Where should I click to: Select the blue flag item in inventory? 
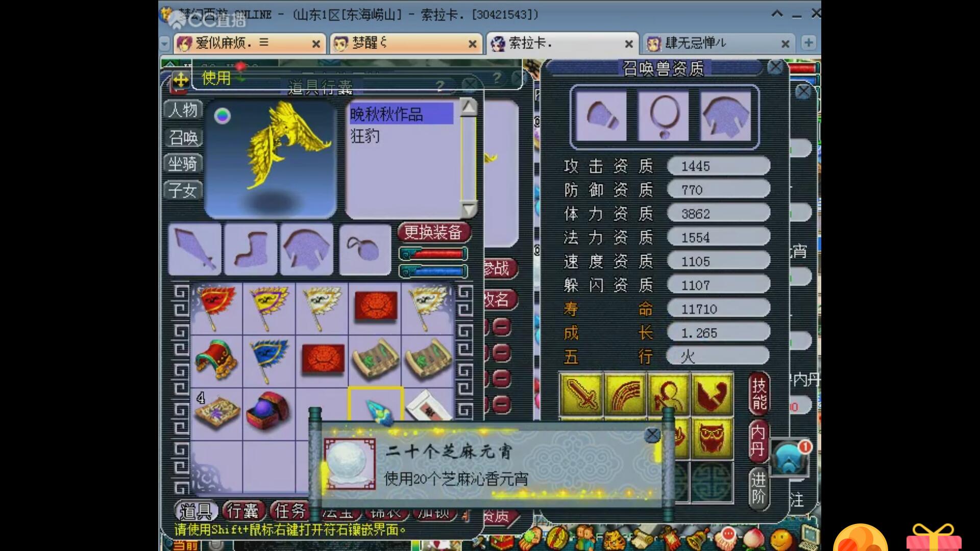tap(269, 360)
